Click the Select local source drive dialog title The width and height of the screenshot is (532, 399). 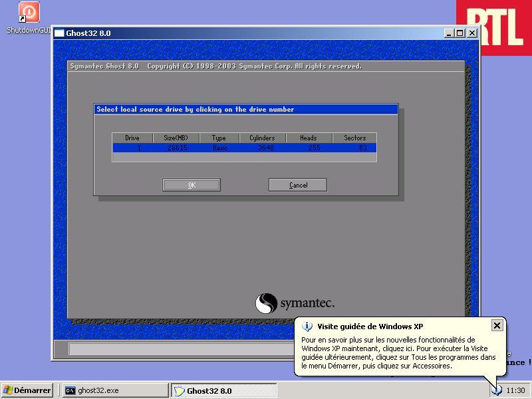195,109
